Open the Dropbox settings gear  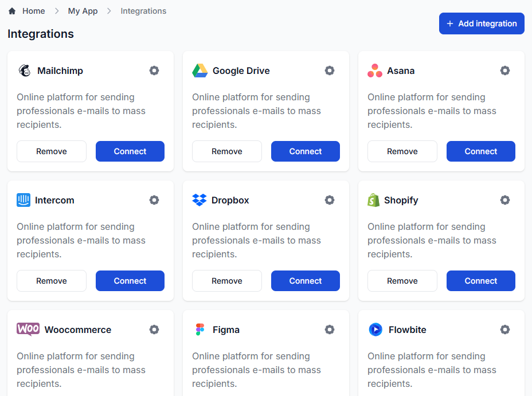[x=330, y=200]
